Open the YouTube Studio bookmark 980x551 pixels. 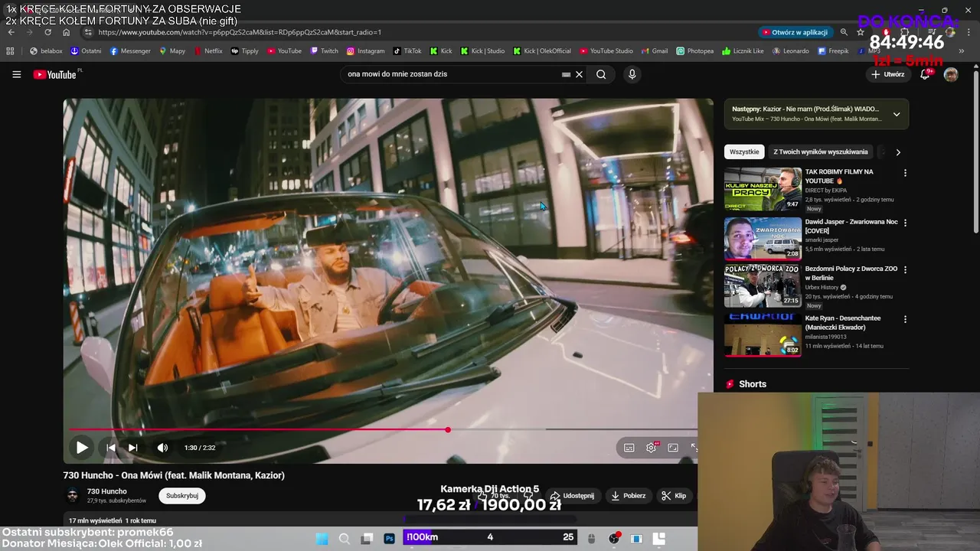[606, 51]
